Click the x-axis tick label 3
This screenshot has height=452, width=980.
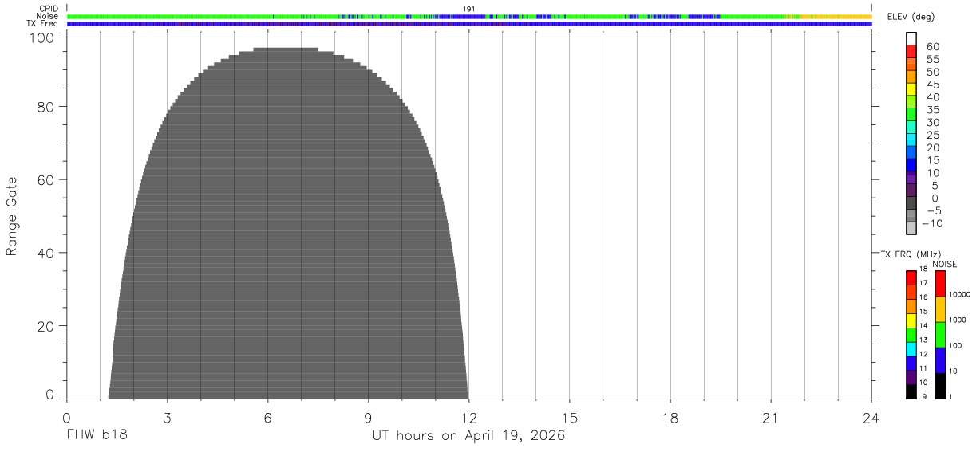tap(167, 418)
